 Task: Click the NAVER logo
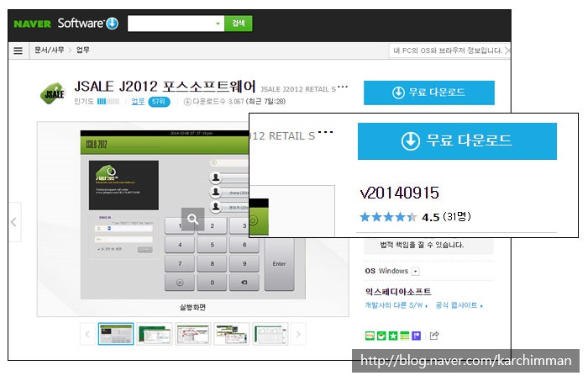coord(32,24)
